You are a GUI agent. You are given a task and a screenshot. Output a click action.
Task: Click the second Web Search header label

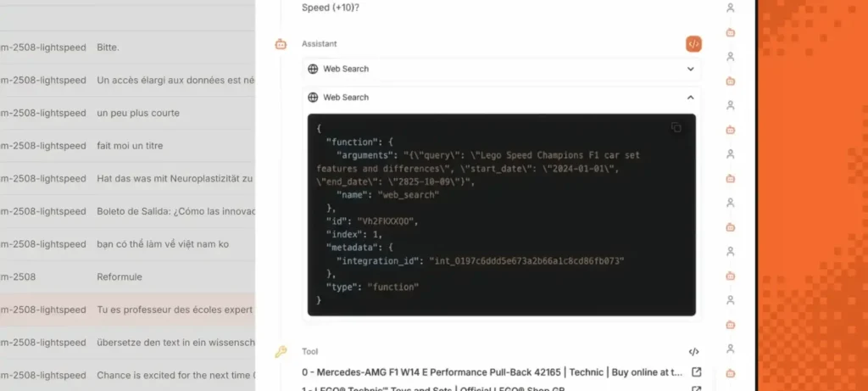click(346, 98)
